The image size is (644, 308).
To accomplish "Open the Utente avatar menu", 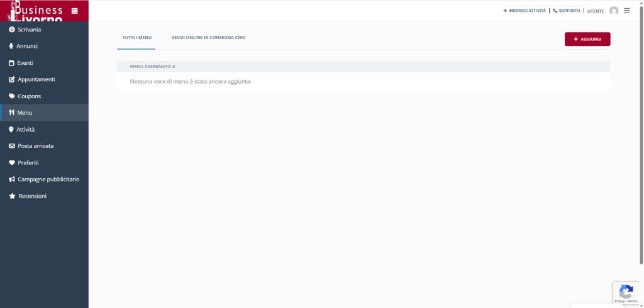I will [x=614, y=11].
